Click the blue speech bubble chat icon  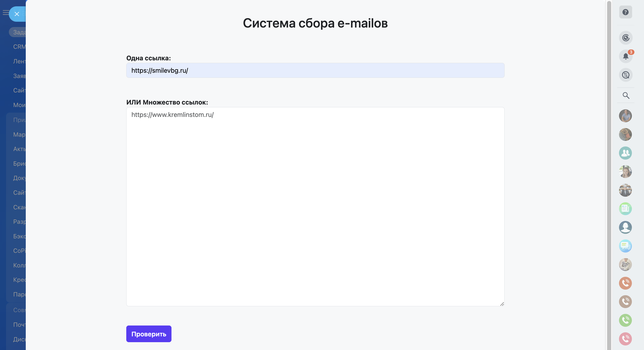pyautogui.click(x=625, y=246)
